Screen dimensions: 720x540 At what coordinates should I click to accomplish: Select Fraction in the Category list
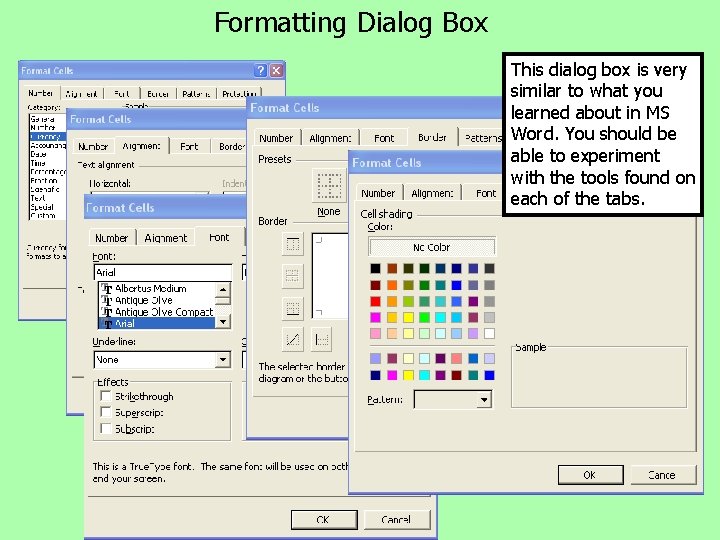click(x=48, y=180)
